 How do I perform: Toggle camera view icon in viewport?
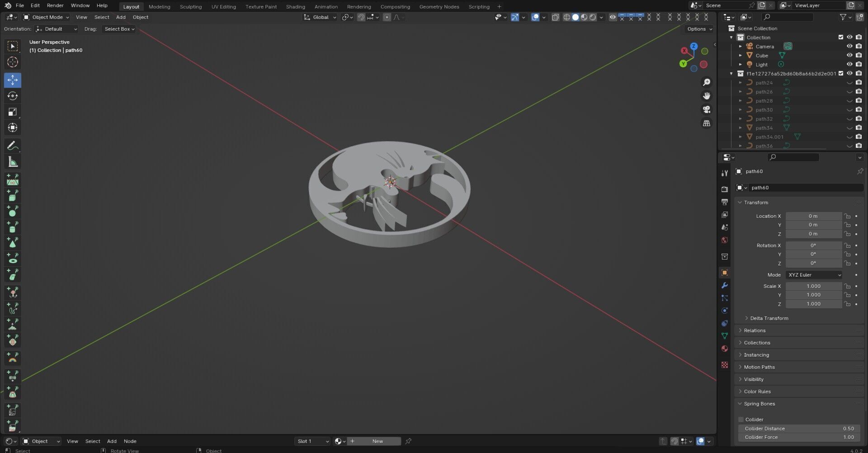(x=706, y=109)
